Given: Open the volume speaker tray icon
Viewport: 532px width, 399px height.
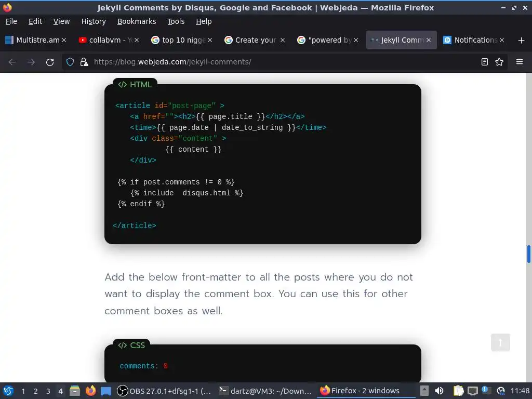Looking at the screenshot, I should [439, 391].
